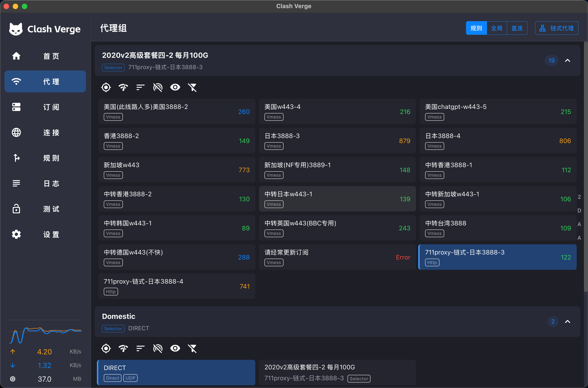Switch proxy mode to 规则
This screenshot has width=588, height=388.
coord(476,28)
